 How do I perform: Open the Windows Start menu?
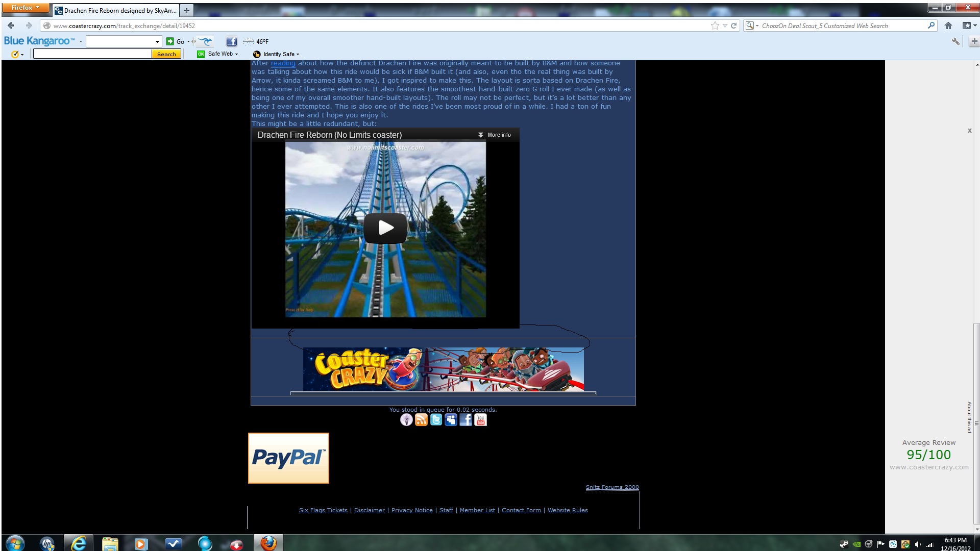click(x=15, y=543)
